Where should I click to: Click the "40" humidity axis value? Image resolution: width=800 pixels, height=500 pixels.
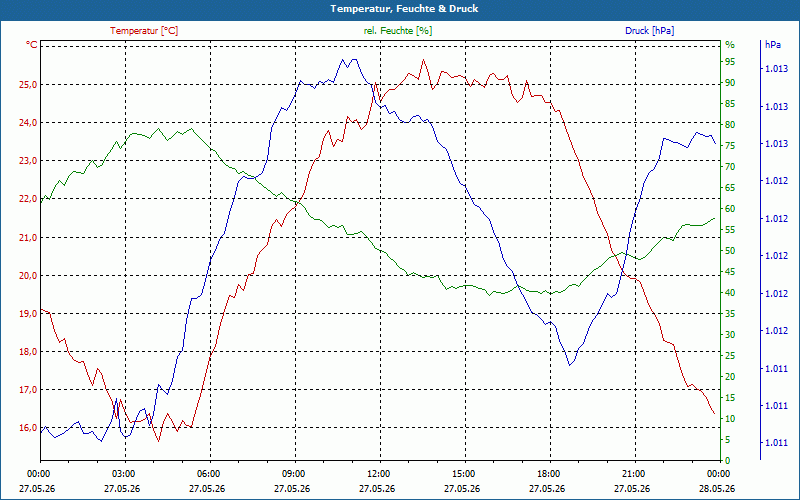click(730, 293)
